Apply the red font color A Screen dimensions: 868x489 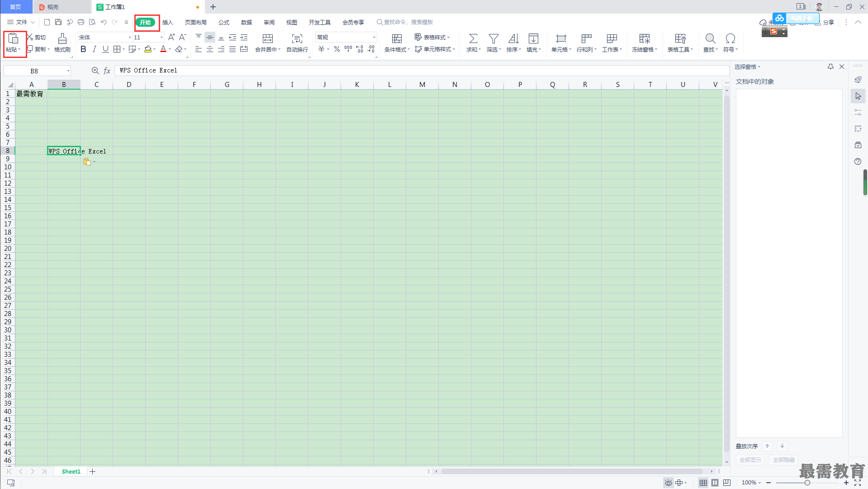click(163, 49)
